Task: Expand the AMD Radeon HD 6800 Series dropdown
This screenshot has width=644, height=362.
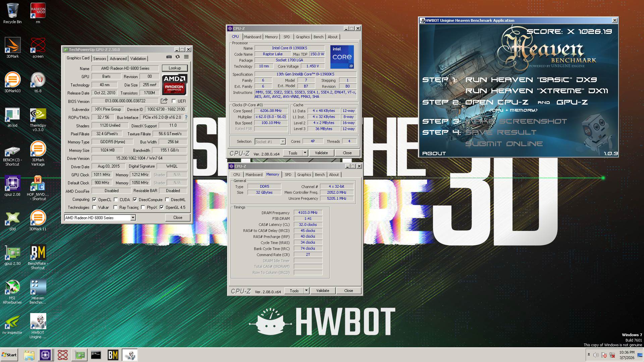Action: click(x=133, y=218)
